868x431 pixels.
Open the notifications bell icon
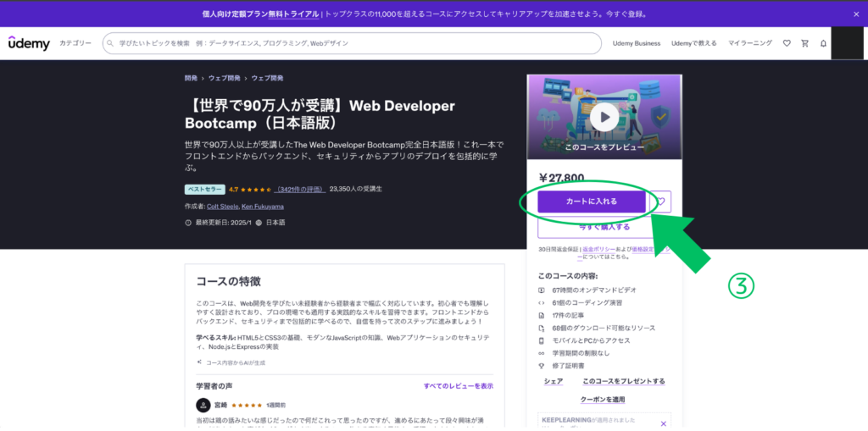tap(823, 43)
